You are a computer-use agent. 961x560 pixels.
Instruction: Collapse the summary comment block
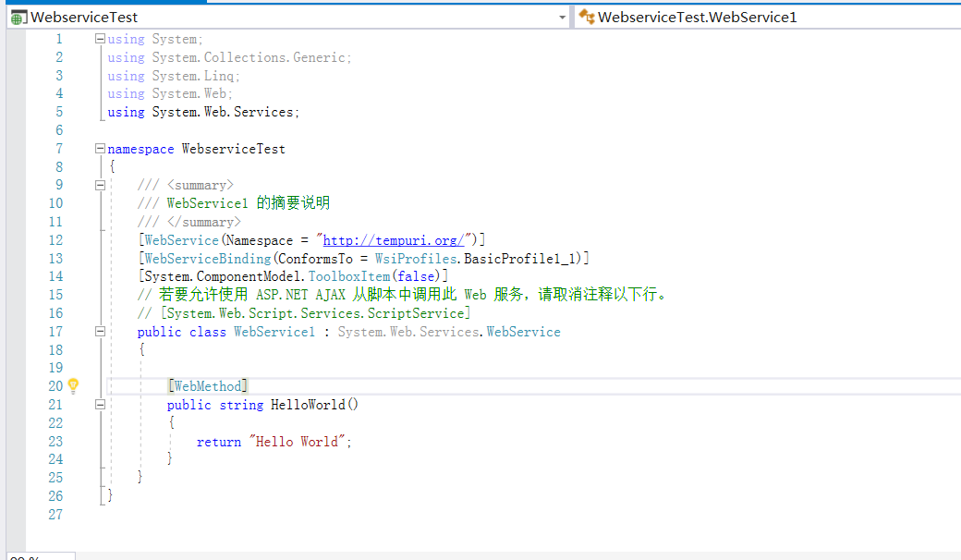(x=100, y=185)
